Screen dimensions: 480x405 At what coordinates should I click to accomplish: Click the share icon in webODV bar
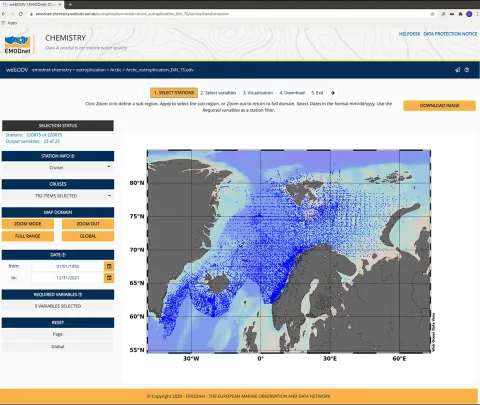458,70
